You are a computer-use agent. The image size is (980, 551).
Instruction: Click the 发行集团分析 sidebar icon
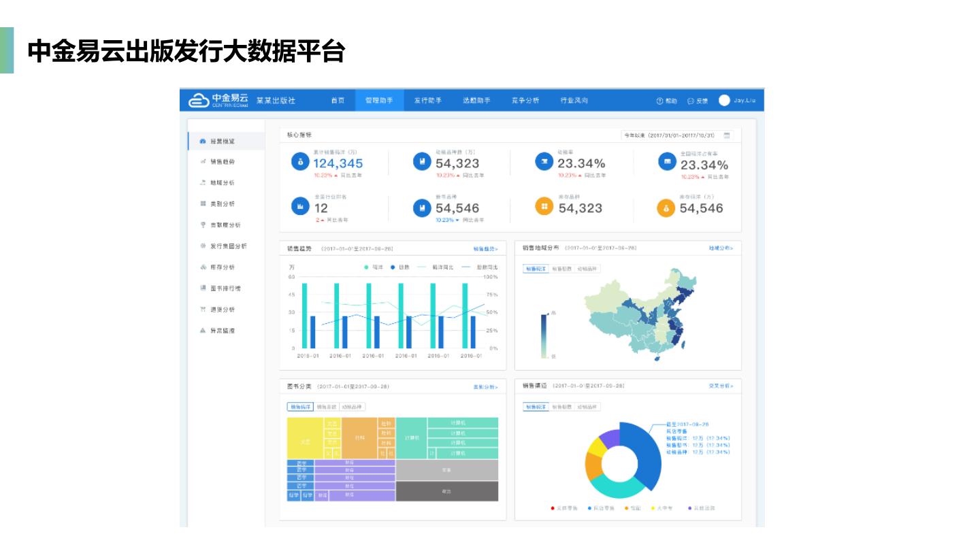202,246
